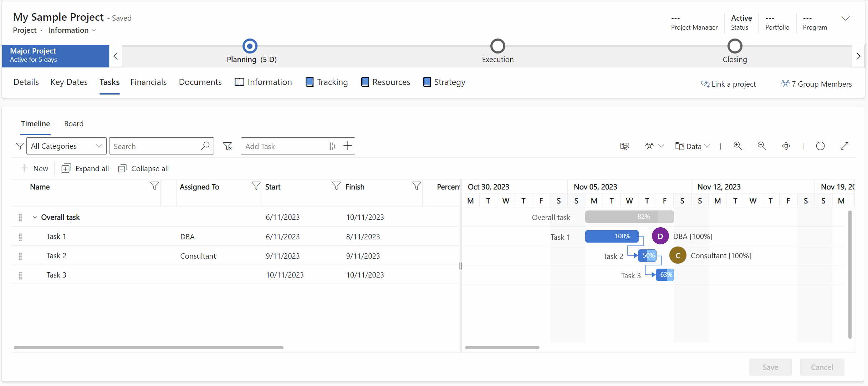
Task: Click the Link a project icon
Action: [705, 84]
